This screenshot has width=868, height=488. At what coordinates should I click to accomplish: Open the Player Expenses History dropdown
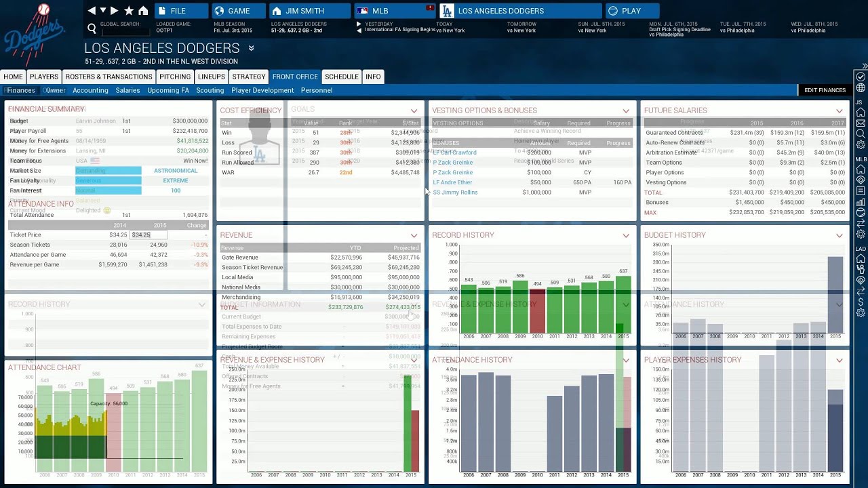[840, 360]
